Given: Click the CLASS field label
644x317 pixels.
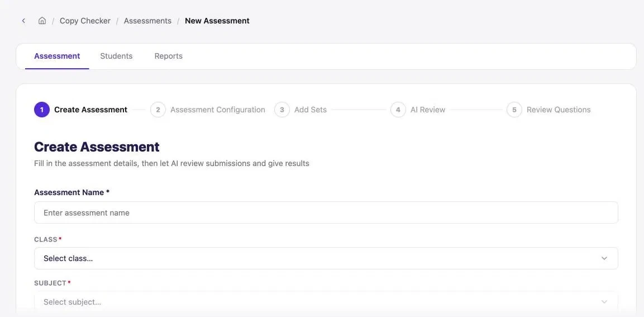Looking at the screenshot, I should [x=47, y=239].
